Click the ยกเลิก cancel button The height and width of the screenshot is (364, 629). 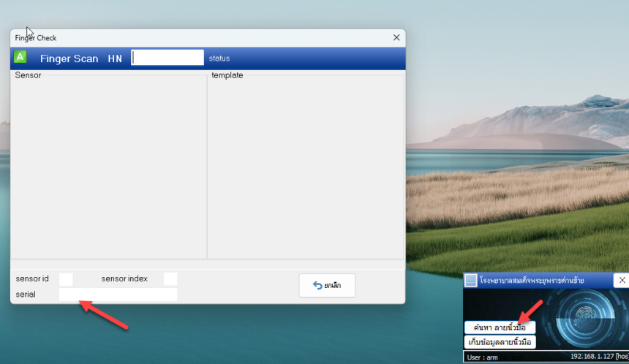click(x=327, y=286)
